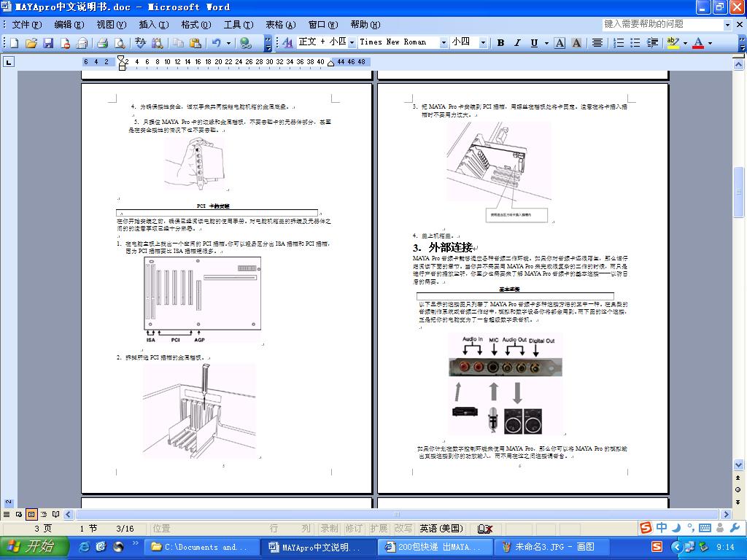Create a new blank document
The image size is (747, 560).
click(15, 43)
